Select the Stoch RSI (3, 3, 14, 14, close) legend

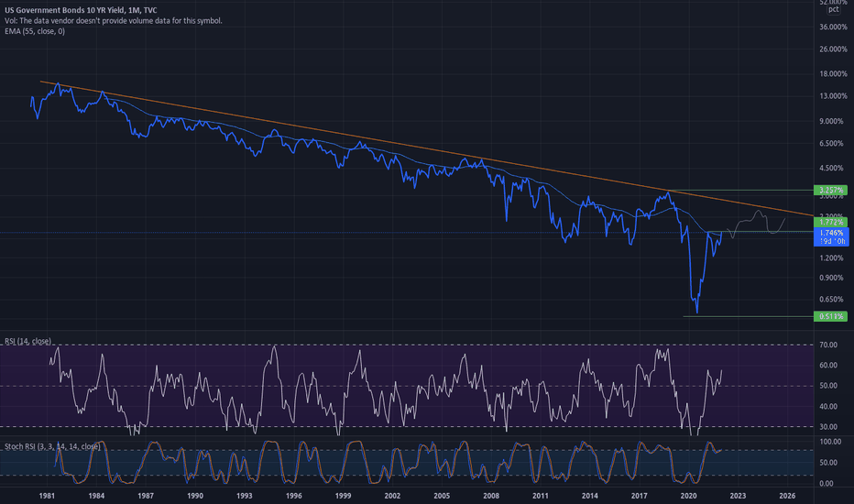[x=52, y=446]
